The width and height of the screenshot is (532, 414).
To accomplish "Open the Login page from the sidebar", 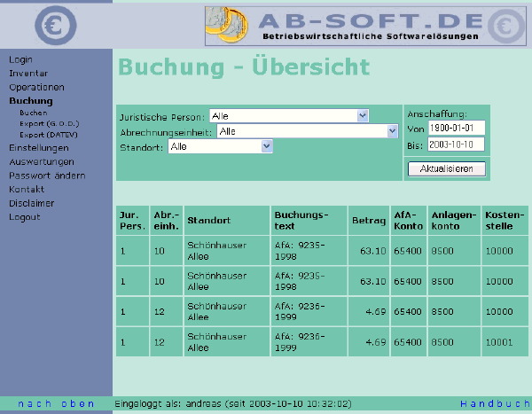I will (20, 59).
